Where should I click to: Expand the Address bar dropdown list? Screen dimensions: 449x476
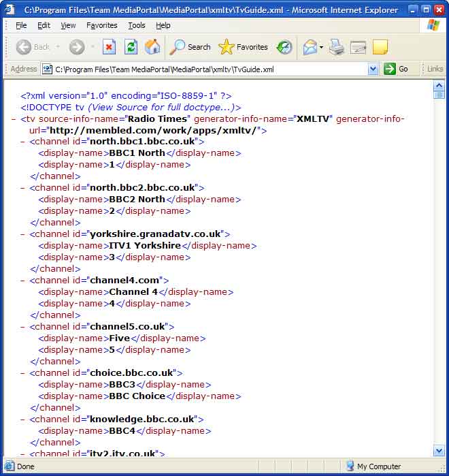point(373,69)
